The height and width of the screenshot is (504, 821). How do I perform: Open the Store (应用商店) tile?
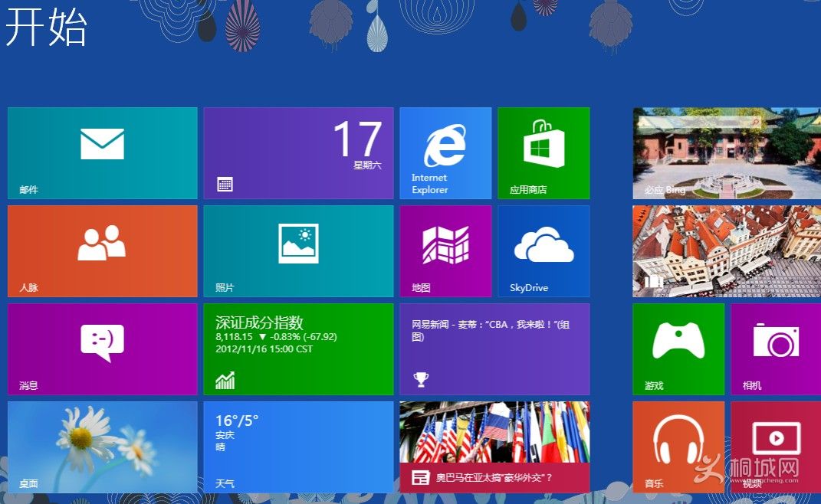pyautogui.click(x=544, y=153)
